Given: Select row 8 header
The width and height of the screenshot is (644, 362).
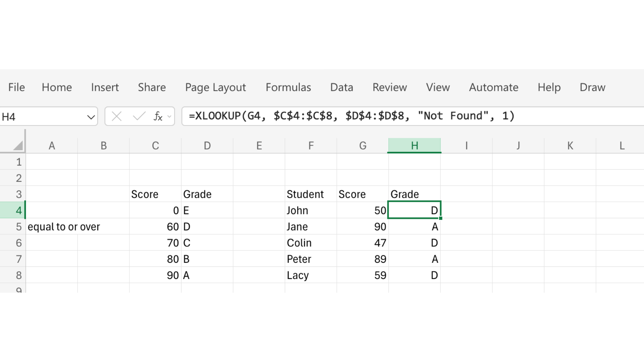Looking at the screenshot, I should (18, 275).
